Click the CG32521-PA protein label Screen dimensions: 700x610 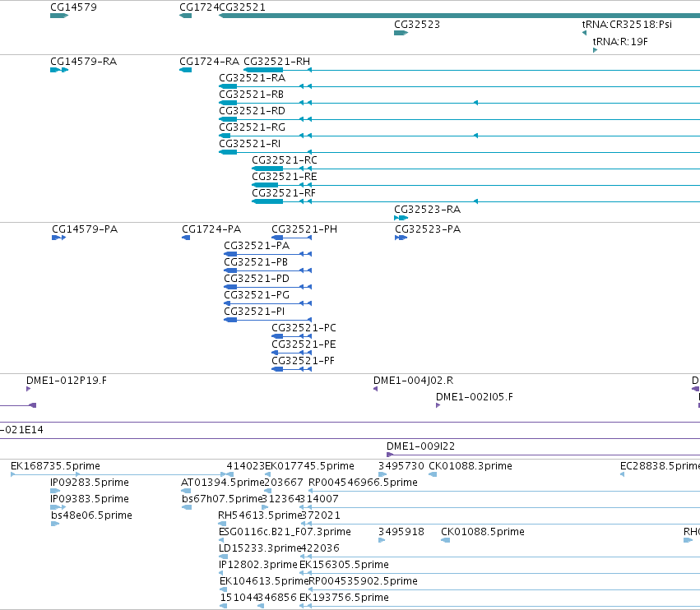point(257,246)
